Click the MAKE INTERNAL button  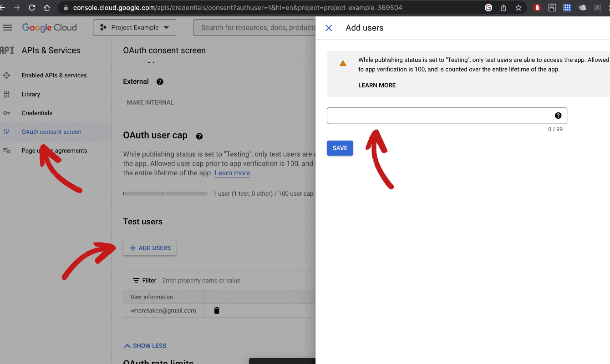pos(150,102)
